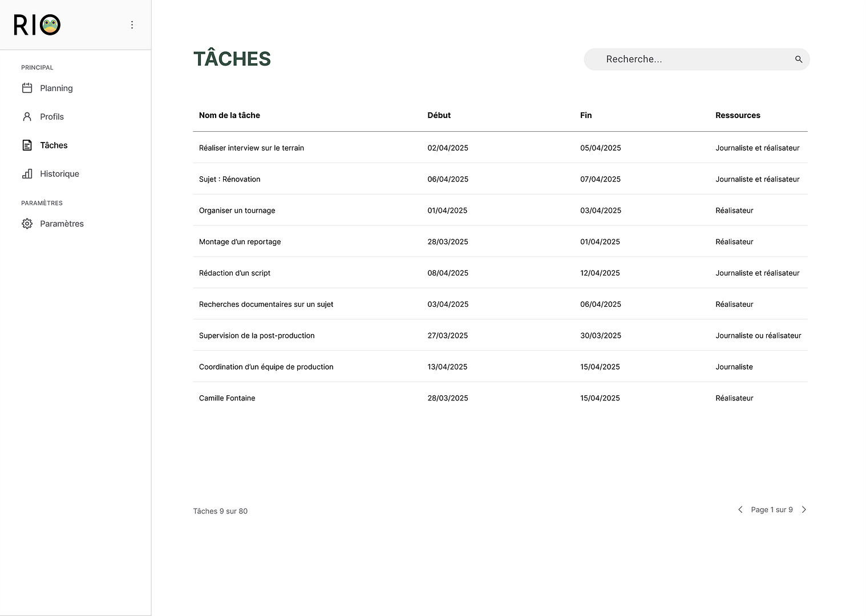The image size is (866, 616).
Task: Select Supervision de la post-production task
Action: tap(257, 336)
